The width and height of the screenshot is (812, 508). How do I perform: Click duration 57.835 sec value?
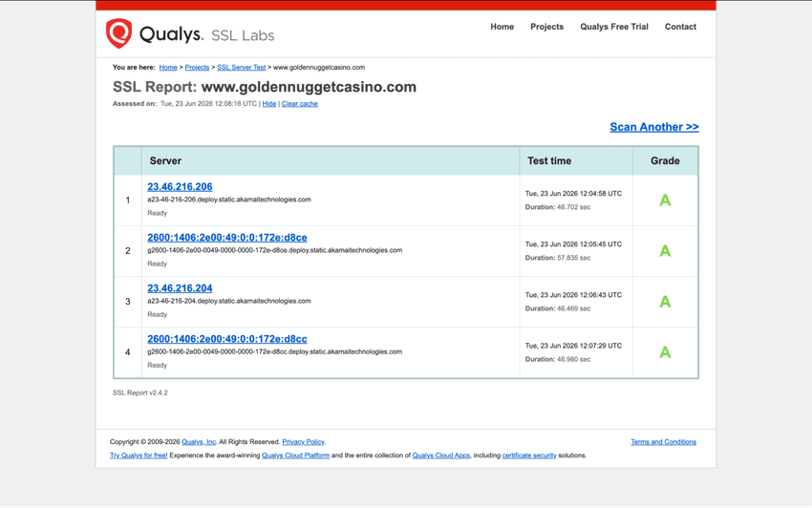coord(574,258)
